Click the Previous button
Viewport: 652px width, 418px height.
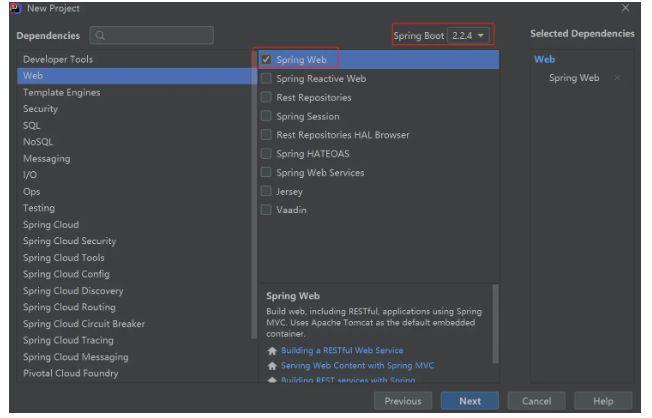(x=403, y=401)
